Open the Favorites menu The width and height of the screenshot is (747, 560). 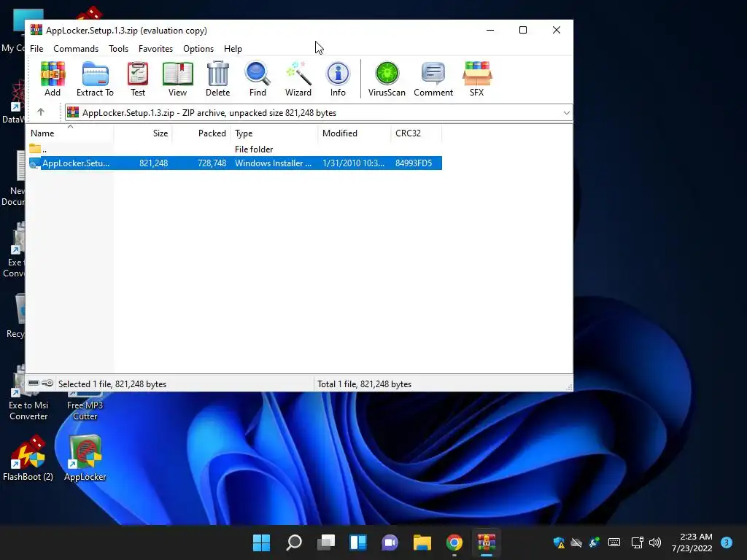coord(155,49)
